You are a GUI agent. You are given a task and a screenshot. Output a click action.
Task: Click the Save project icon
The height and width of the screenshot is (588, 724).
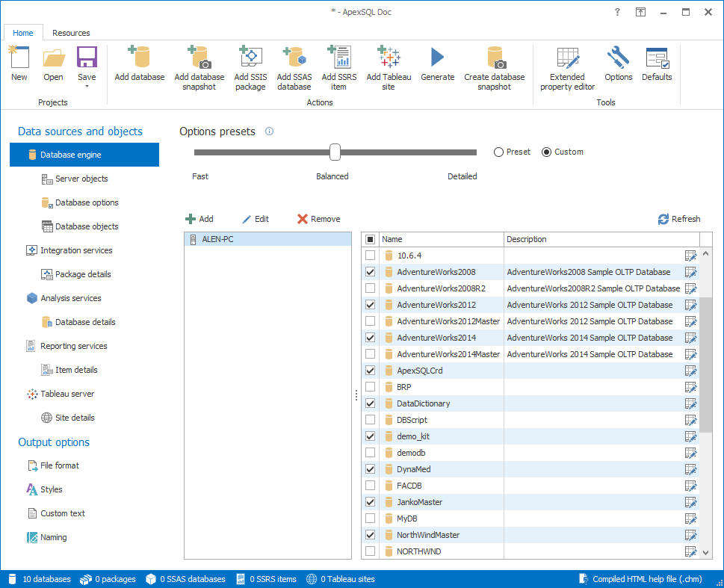(x=87, y=58)
